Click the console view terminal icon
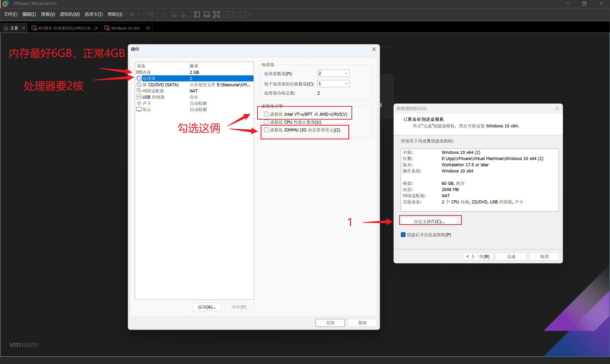 coord(230,15)
